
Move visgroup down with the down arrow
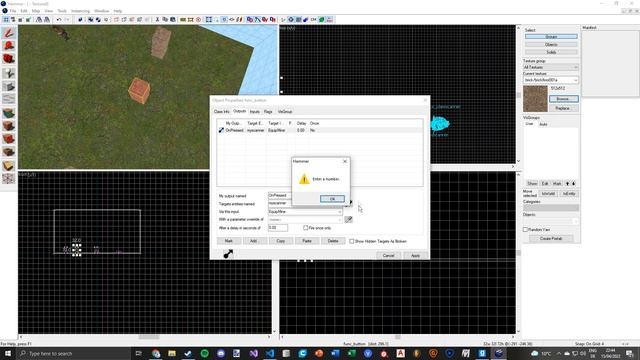point(573,184)
